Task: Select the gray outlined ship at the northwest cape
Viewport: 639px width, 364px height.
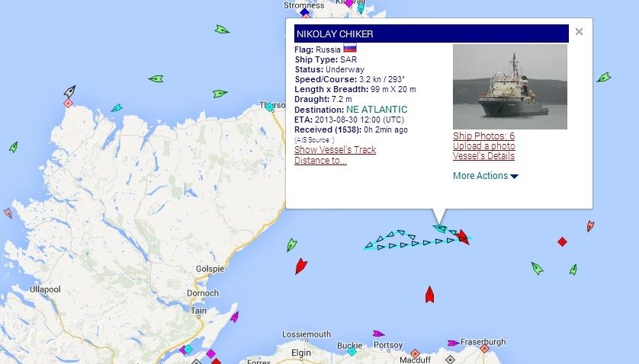Action: pyautogui.click(x=70, y=91)
